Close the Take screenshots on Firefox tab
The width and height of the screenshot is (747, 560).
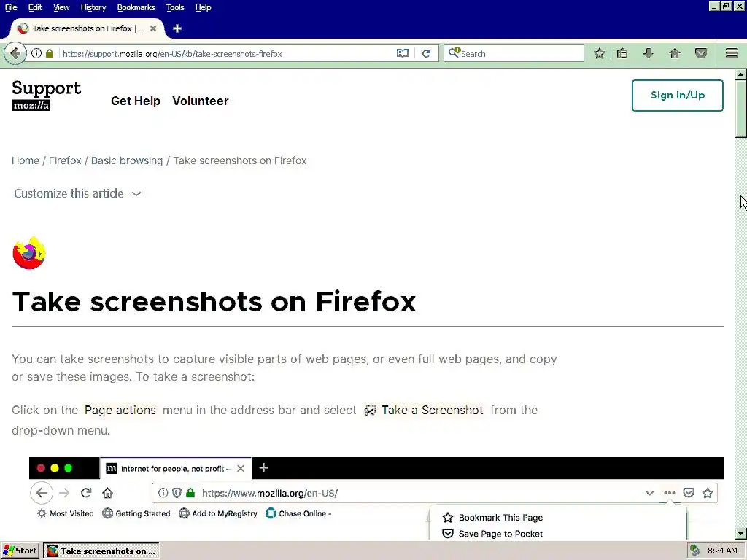153,28
